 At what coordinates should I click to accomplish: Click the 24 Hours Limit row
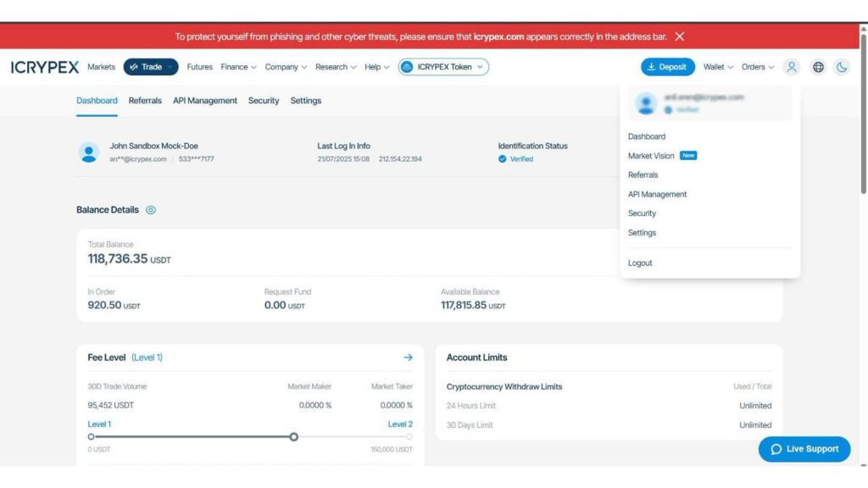609,406
